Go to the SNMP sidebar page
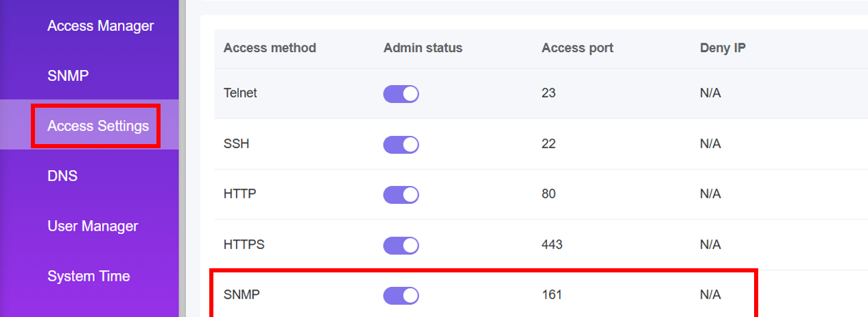The image size is (868, 317). (68, 75)
